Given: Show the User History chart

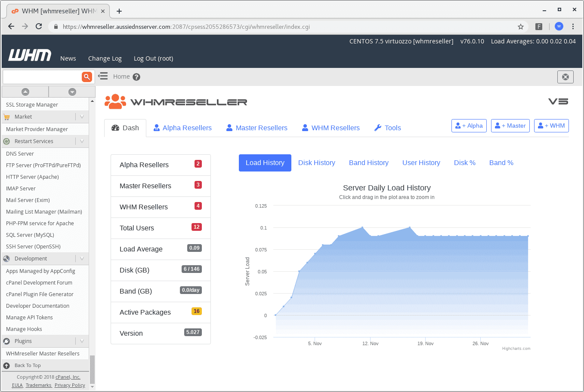Looking at the screenshot, I should pos(421,163).
